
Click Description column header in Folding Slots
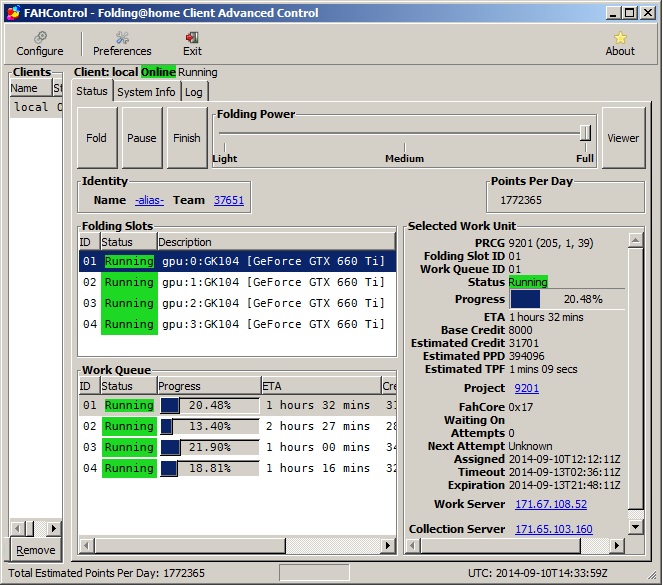(276, 242)
